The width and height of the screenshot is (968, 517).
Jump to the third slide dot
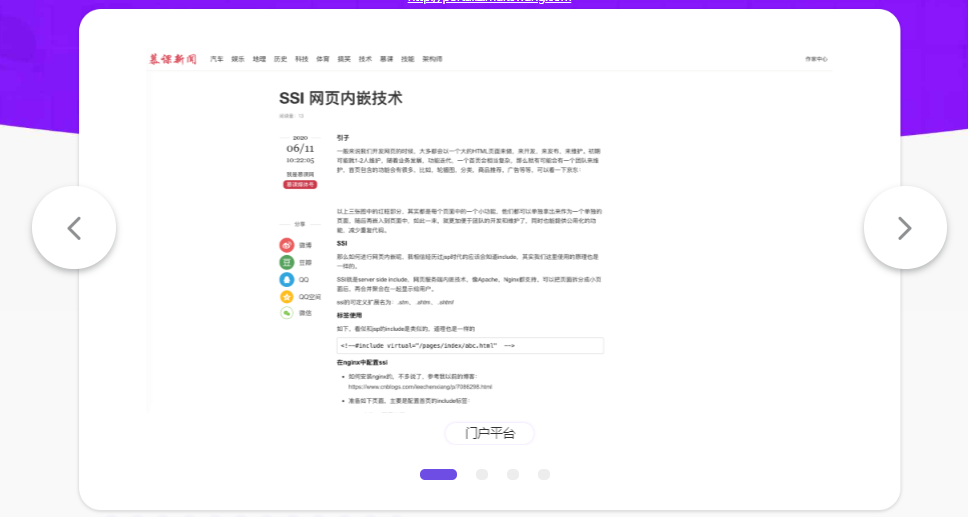point(512,474)
